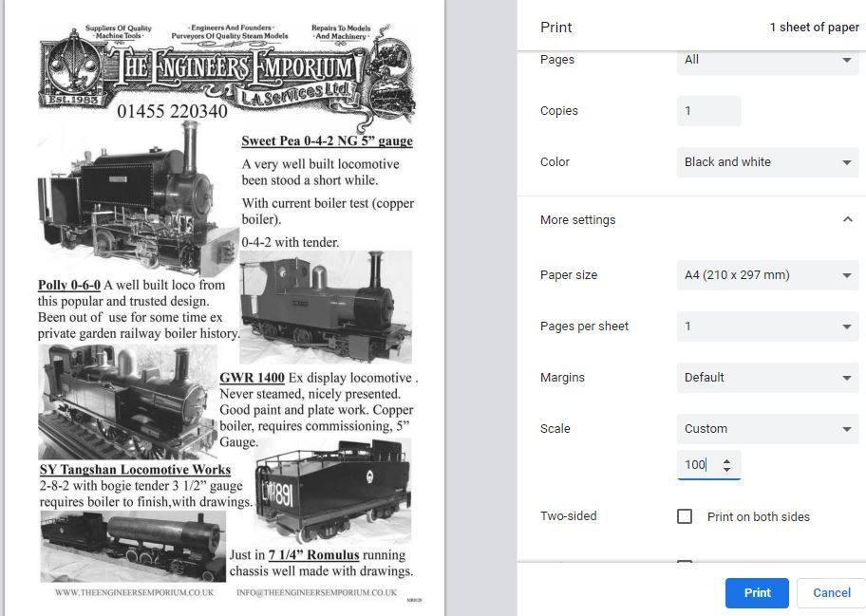Open the Margins dropdown set to Default
The width and height of the screenshot is (866, 616).
[767, 378]
